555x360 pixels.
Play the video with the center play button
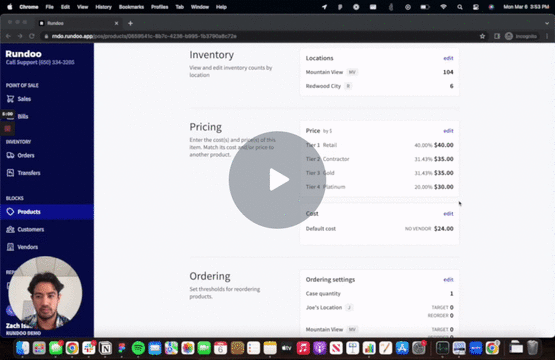pyautogui.click(x=277, y=180)
